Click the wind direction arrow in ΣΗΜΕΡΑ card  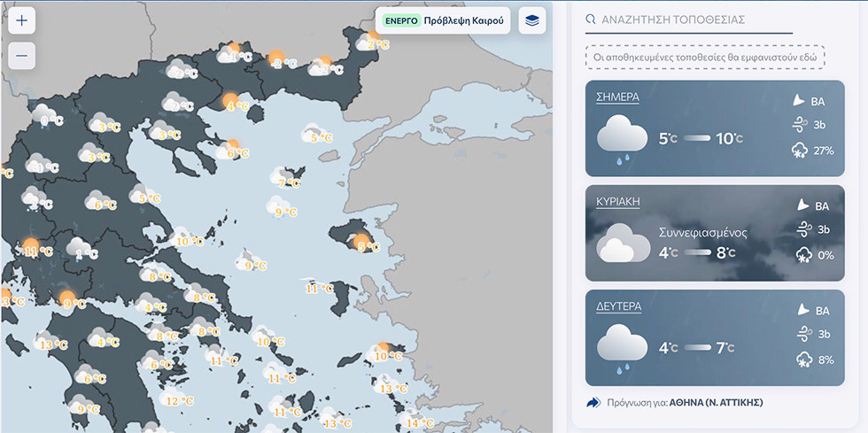[799, 101]
